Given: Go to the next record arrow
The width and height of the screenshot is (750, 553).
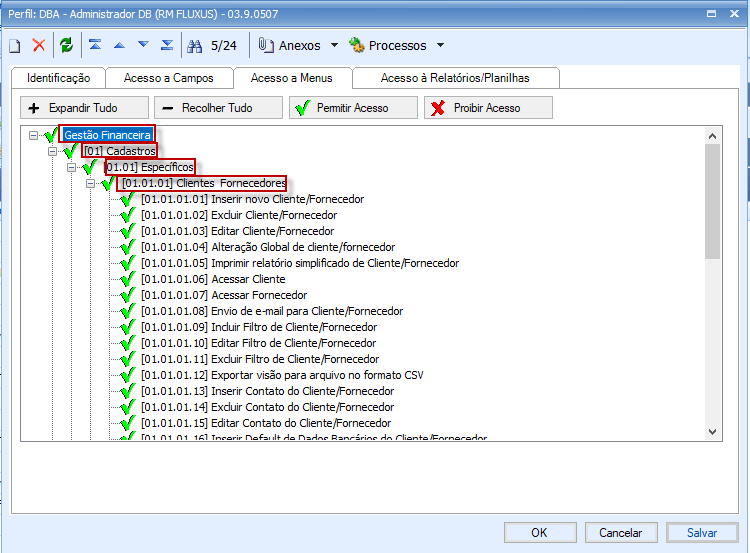Looking at the screenshot, I should (x=143, y=44).
